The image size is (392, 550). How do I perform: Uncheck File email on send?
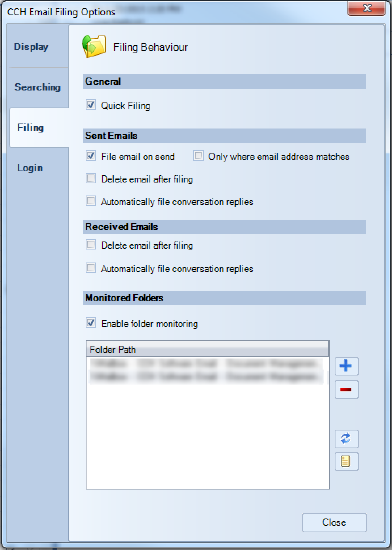tap(91, 156)
